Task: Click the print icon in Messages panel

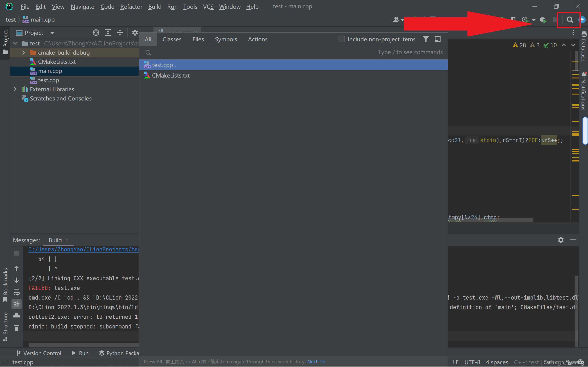Action: (x=17, y=316)
